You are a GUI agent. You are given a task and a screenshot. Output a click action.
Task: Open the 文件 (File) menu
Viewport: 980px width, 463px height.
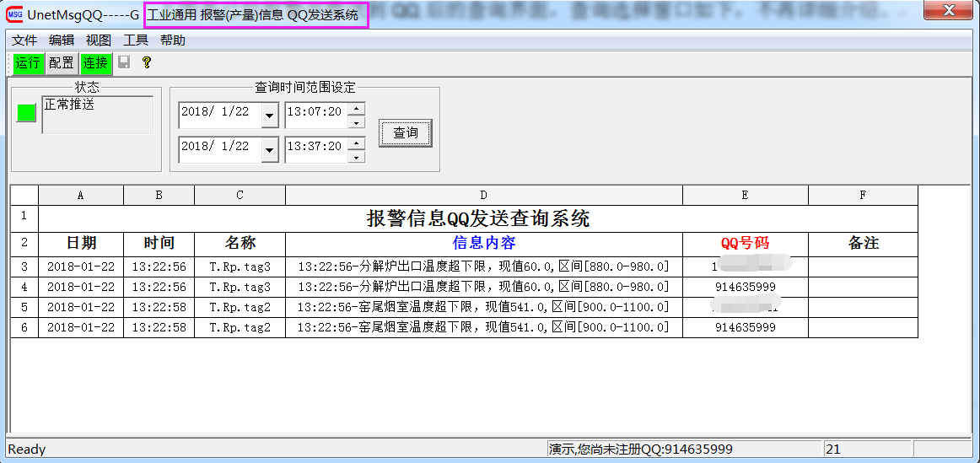[x=24, y=40]
